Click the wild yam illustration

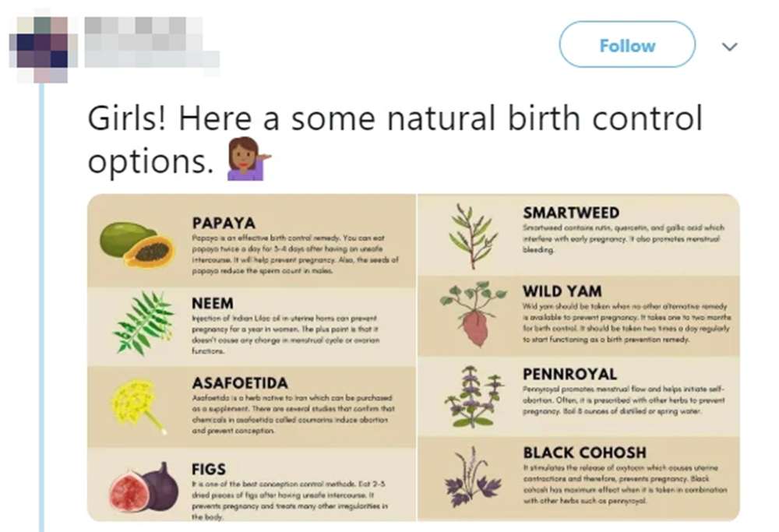(x=472, y=314)
